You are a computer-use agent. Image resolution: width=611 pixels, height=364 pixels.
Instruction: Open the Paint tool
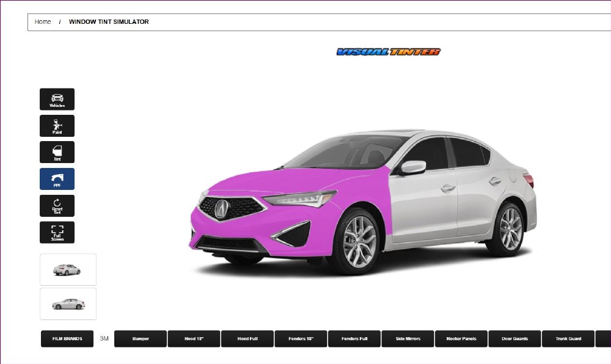(x=57, y=126)
